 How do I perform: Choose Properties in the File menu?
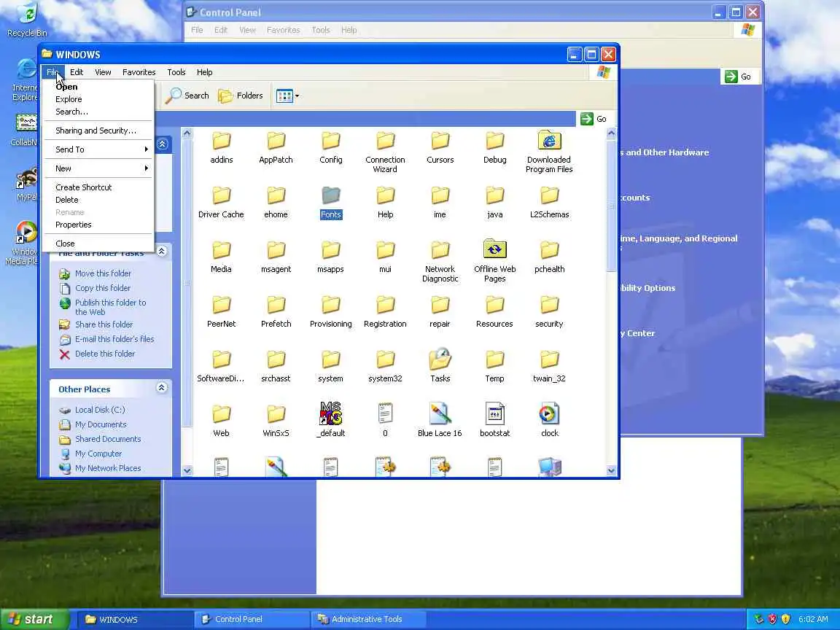74,225
